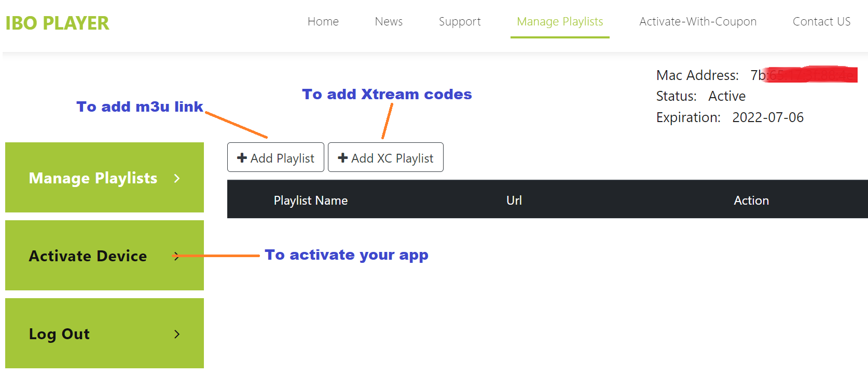The height and width of the screenshot is (374, 868).
Task: Select the Manage Playlists nav tab
Action: tap(560, 22)
